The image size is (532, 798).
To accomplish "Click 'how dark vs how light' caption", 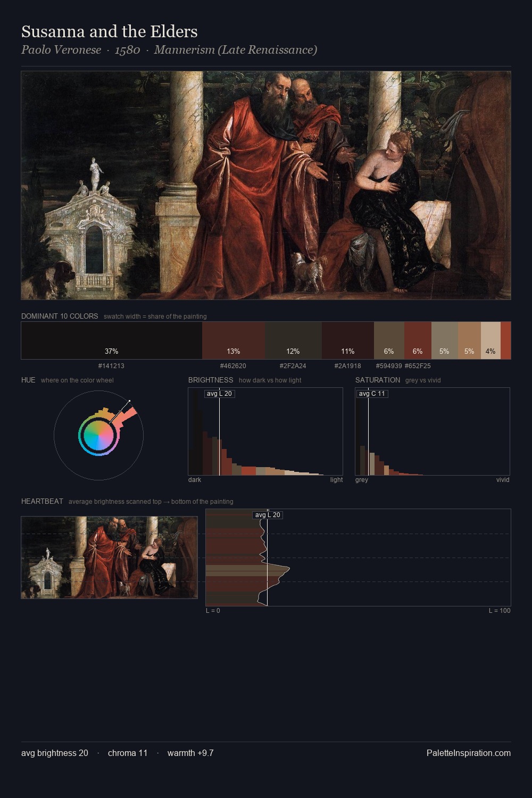I will [x=270, y=380].
